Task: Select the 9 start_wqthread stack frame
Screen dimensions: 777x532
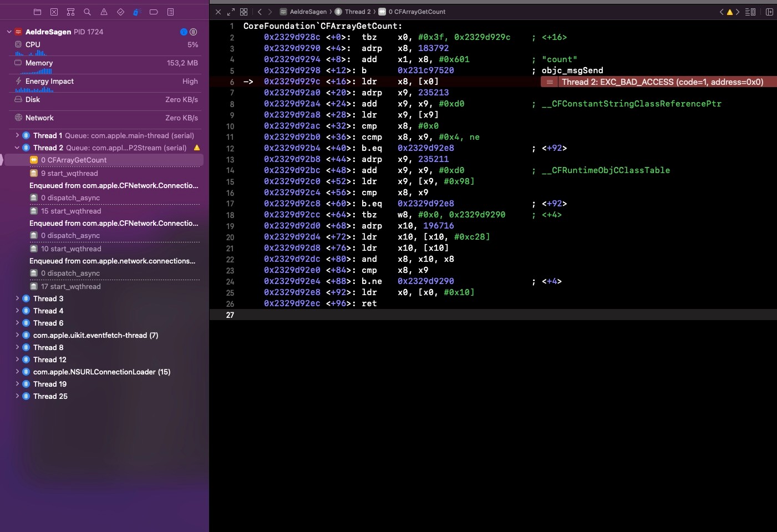Action: click(69, 173)
